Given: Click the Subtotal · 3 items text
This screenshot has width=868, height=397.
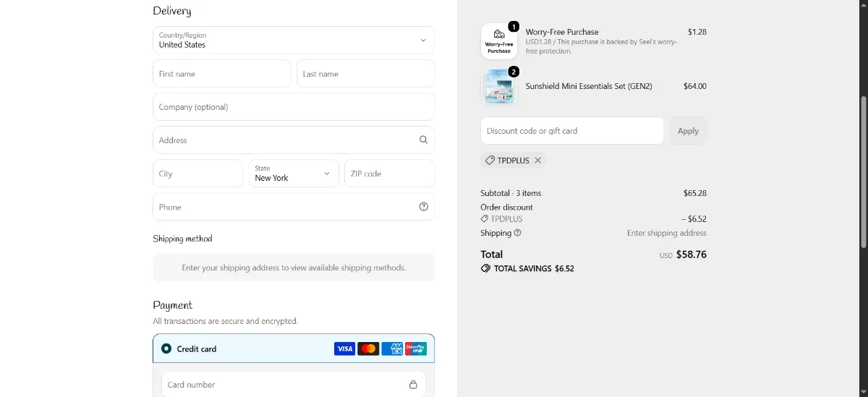Looking at the screenshot, I should coord(511,193).
